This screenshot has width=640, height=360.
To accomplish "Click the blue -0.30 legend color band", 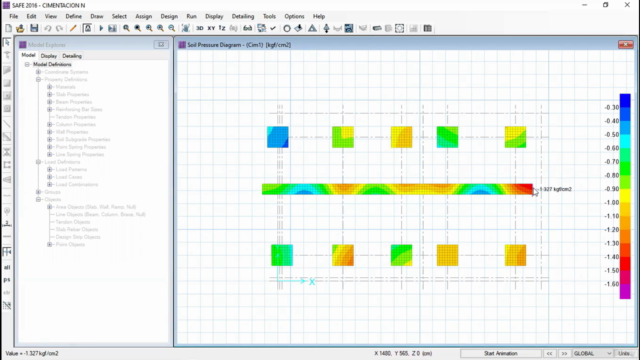I will (x=625, y=100).
